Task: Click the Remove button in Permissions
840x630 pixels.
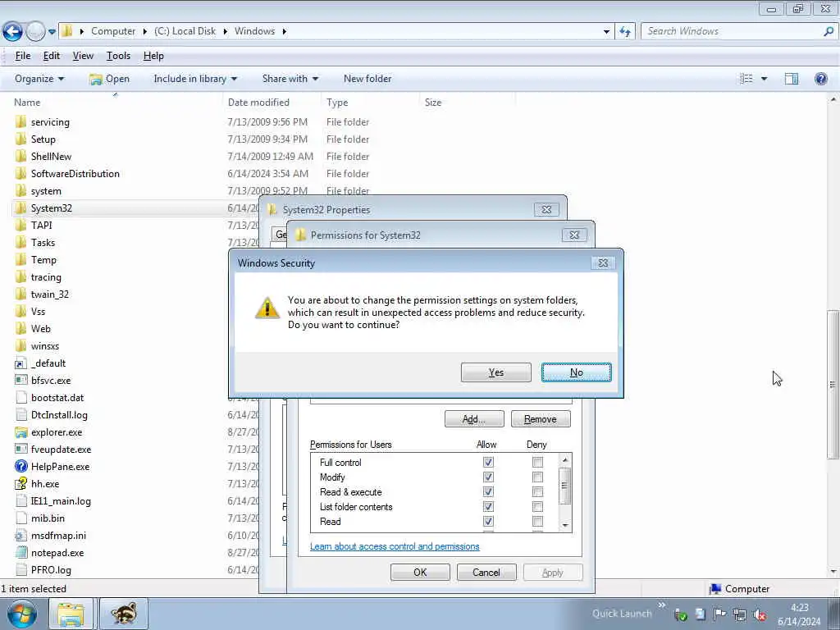Action: click(541, 419)
